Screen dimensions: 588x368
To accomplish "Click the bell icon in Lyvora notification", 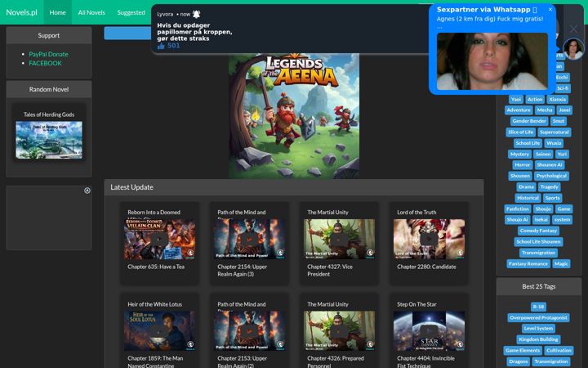I will click(196, 14).
